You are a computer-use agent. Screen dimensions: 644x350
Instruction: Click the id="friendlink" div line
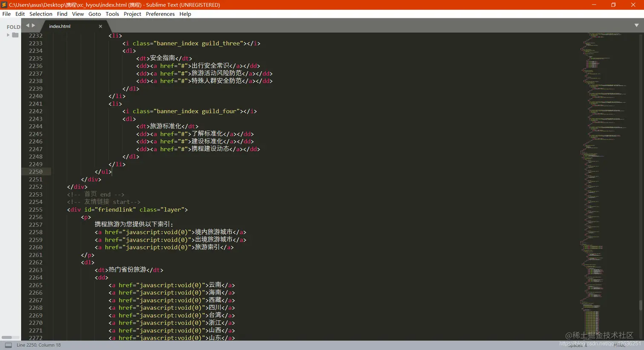pyautogui.click(x=127, y=210)
